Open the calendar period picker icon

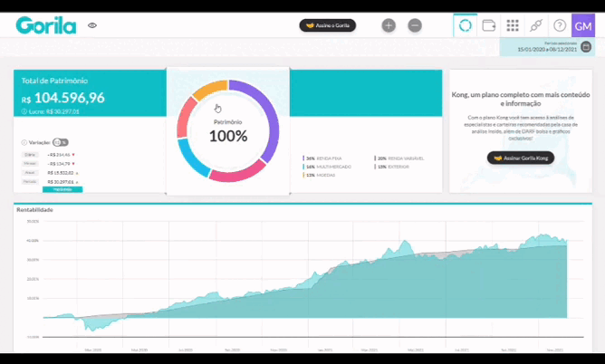click(x=586, y=47)
